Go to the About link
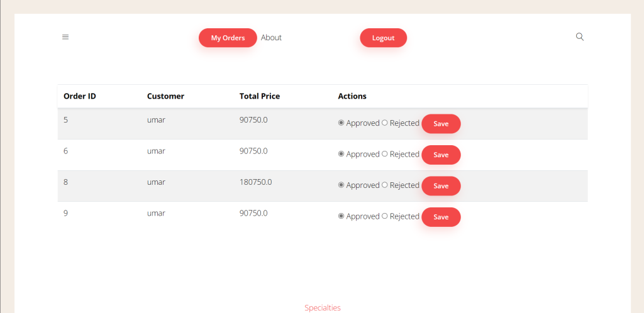Image resolution: width=644 pixels, height=313 pixels. tap(271, 38)
